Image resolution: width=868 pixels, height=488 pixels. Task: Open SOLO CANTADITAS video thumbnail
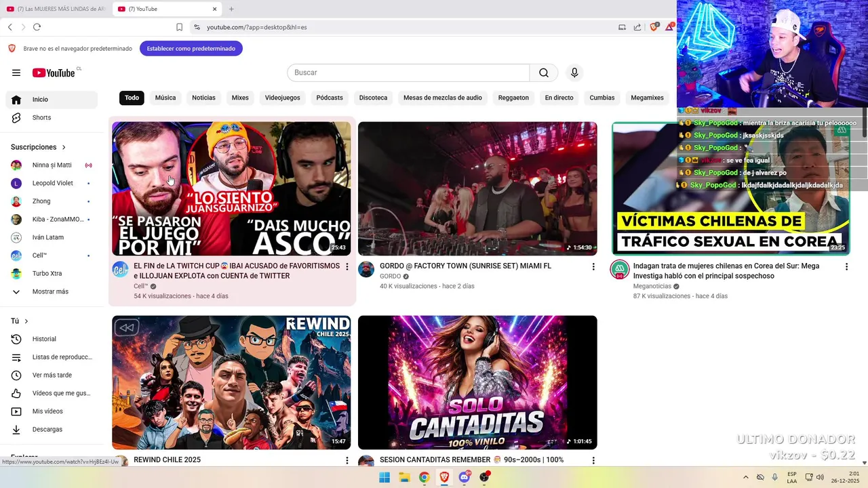click(x=477, y=382)
